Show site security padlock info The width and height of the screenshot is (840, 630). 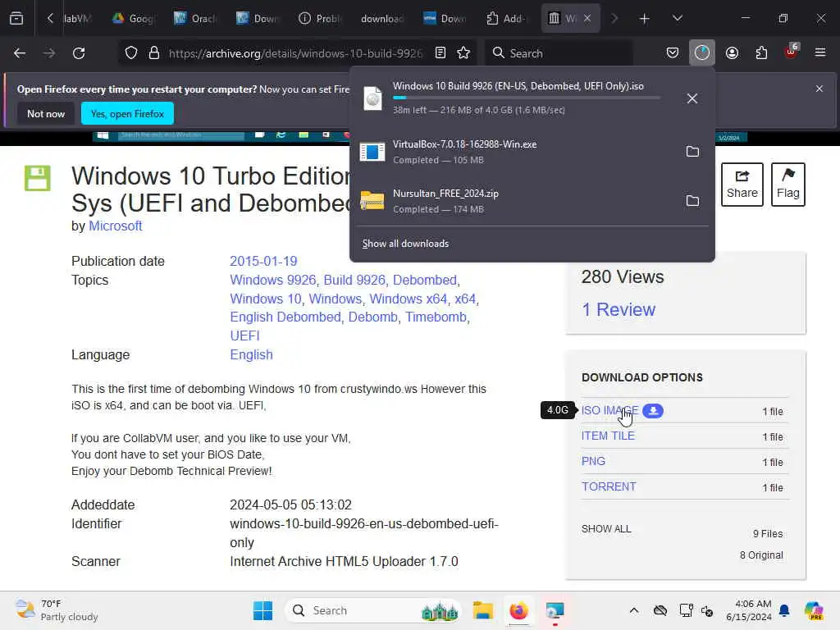(154, 53)
